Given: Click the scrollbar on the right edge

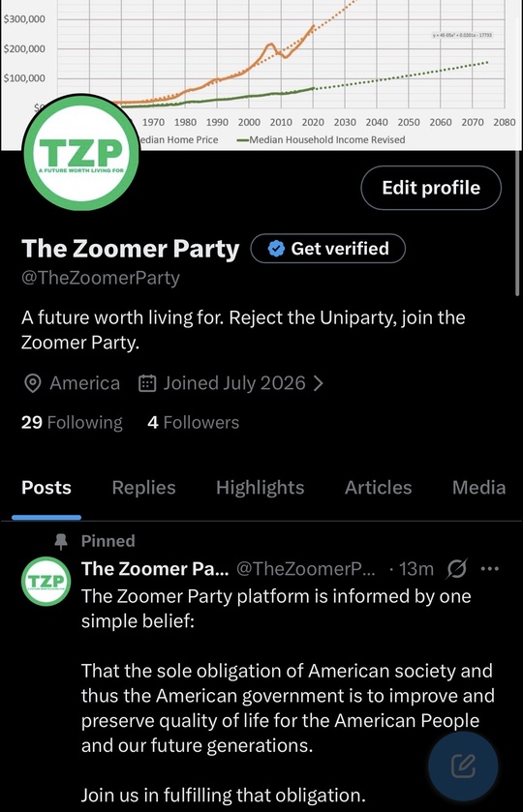Looking at the screenshot, I should point(517,224).
